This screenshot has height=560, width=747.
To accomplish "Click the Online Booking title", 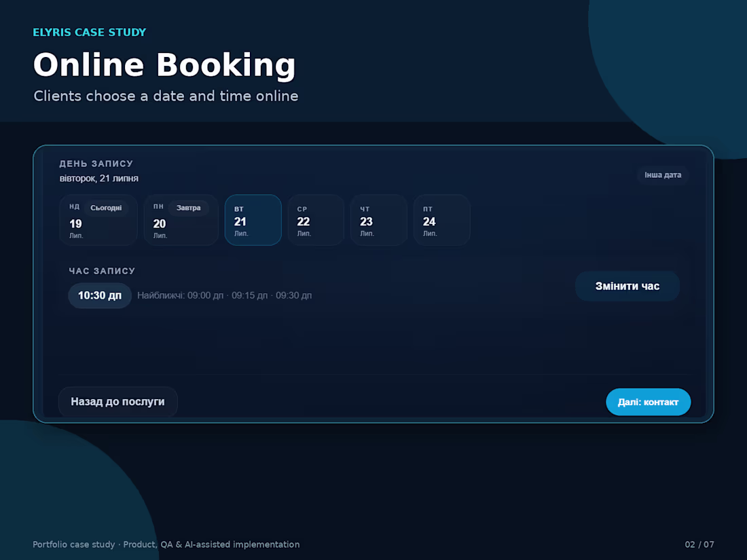I will click(x=164, y=65).
